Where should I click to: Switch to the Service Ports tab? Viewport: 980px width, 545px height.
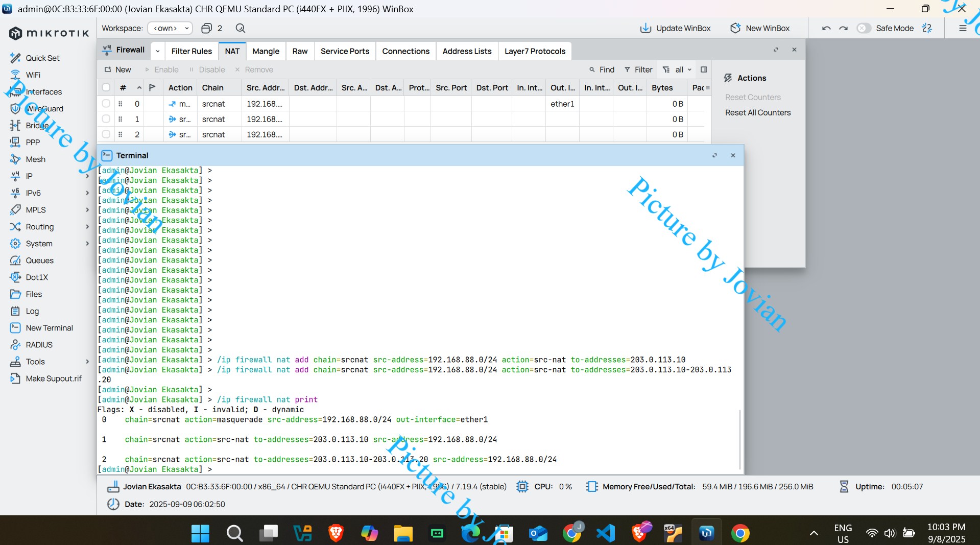(345, 51)
